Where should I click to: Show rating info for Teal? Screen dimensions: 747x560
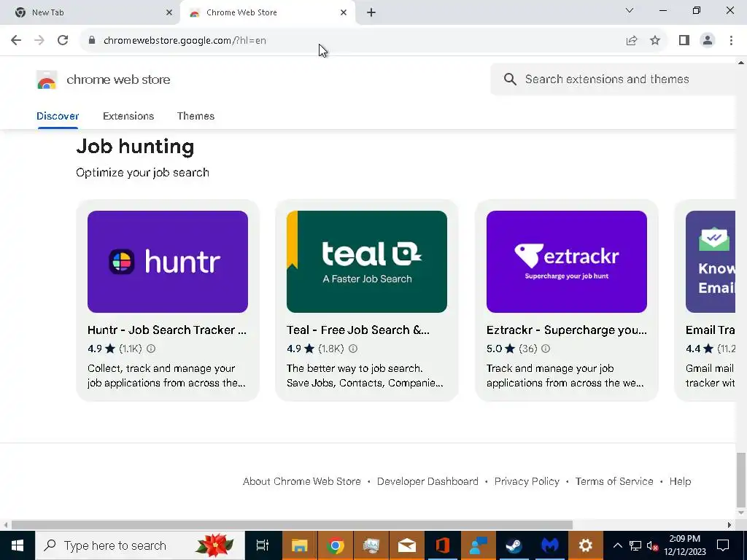(x=353, y=349)
